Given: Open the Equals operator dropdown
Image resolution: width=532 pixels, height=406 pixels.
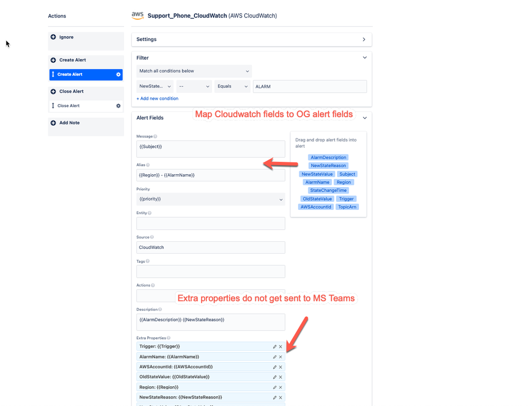Looking at the screenshot, I should 232,86.
